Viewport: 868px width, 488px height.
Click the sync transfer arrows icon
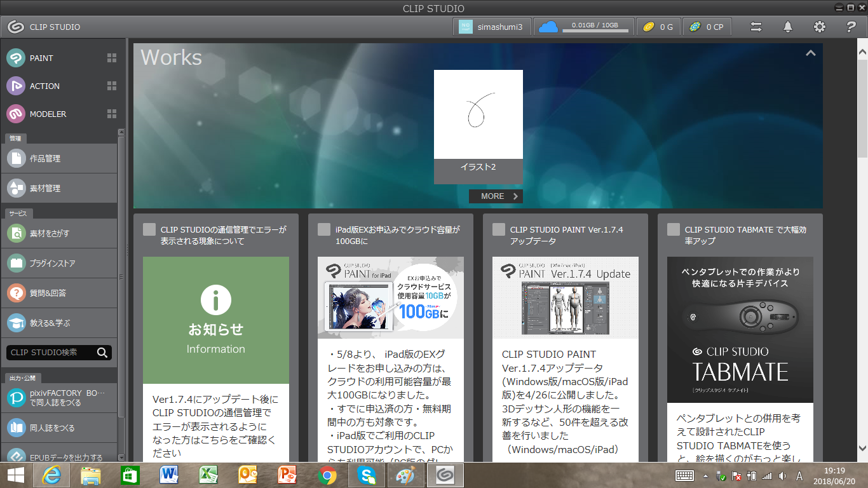756,27
